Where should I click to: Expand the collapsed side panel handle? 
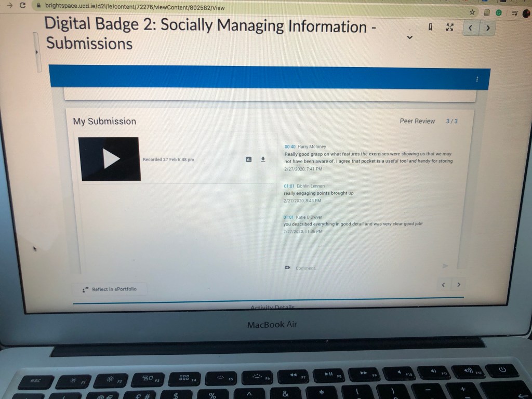pyautogui.click(x=36, y=52)
